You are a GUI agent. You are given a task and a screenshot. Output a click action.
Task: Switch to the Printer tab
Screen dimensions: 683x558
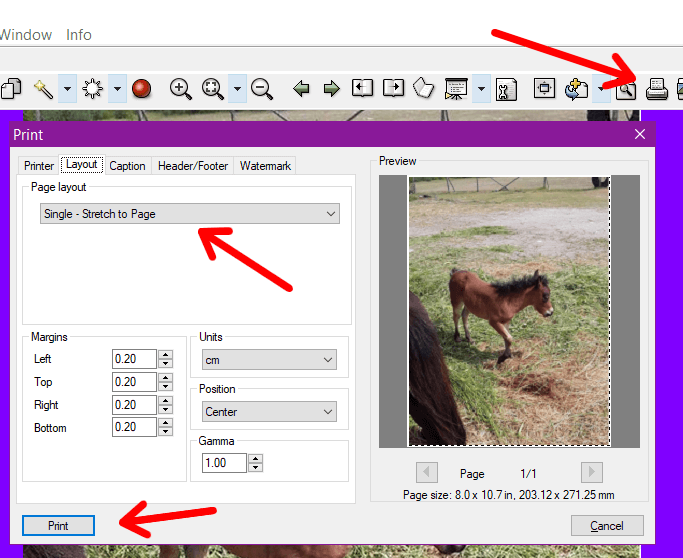click(39, 166)
